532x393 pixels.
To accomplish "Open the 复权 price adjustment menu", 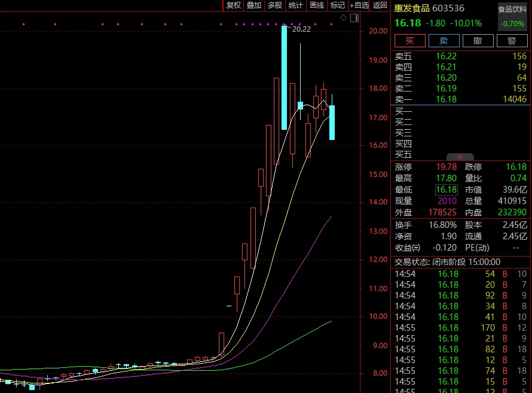I will pos(233,5).
